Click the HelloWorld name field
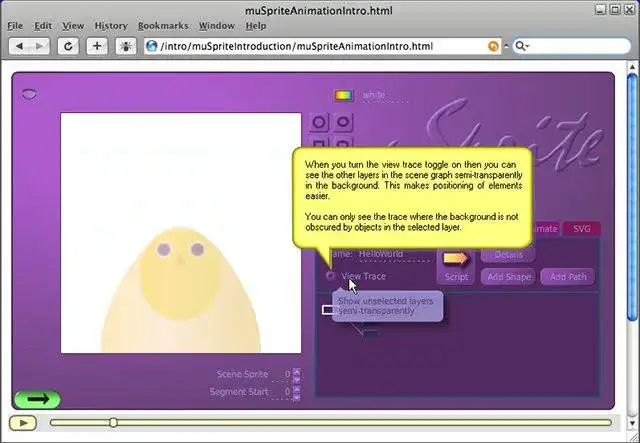This screenshot has width=640, height=443. pyautogui.click(x=394, y=254)
